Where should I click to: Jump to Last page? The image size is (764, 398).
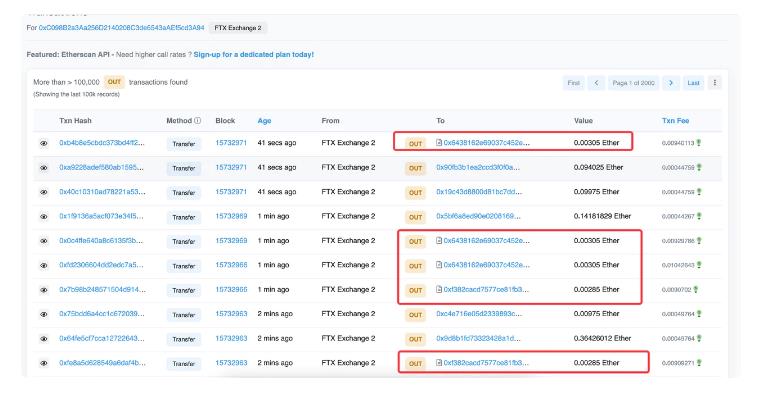pos(693,83)
